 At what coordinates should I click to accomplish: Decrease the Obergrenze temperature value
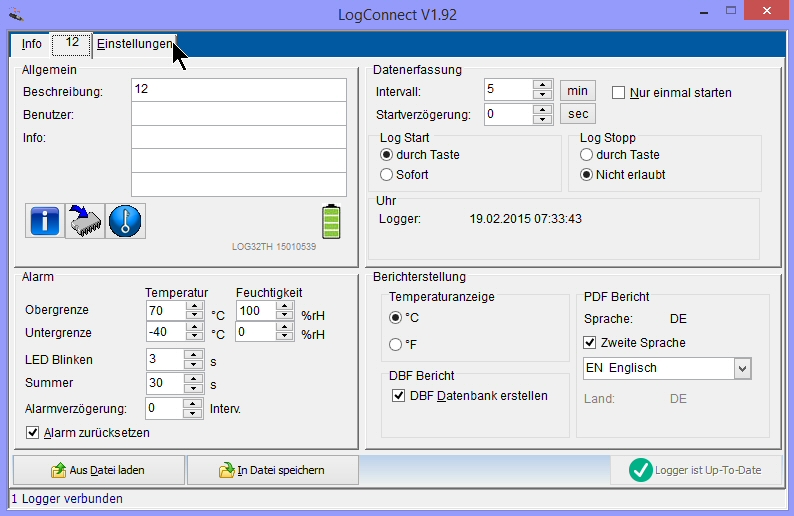click(x=194, y=316)
